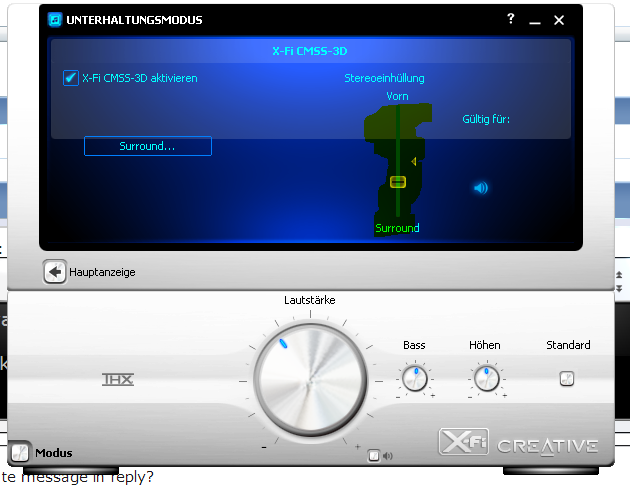Close the Unterhaltungsmodus window

[x=559, y=20]
